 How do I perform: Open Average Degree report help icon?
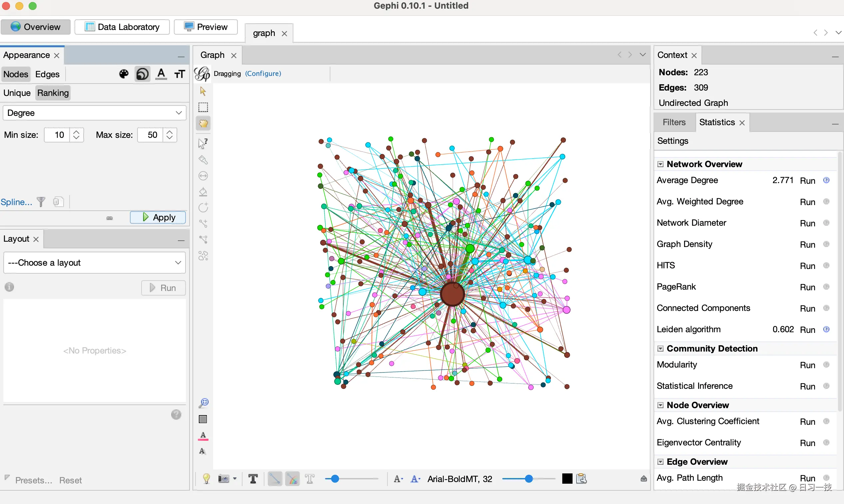(x=826, y=180)
